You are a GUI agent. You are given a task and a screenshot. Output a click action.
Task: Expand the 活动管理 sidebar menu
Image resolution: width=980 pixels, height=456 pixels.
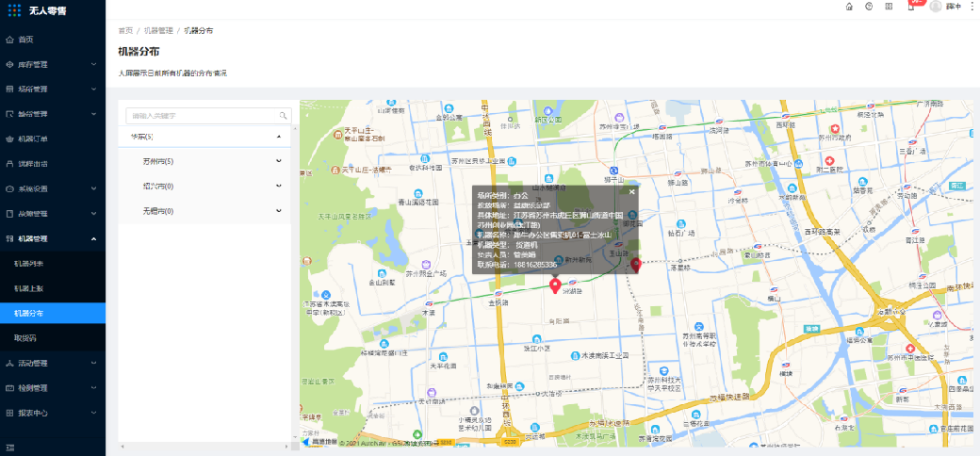(x=53, y=363)
